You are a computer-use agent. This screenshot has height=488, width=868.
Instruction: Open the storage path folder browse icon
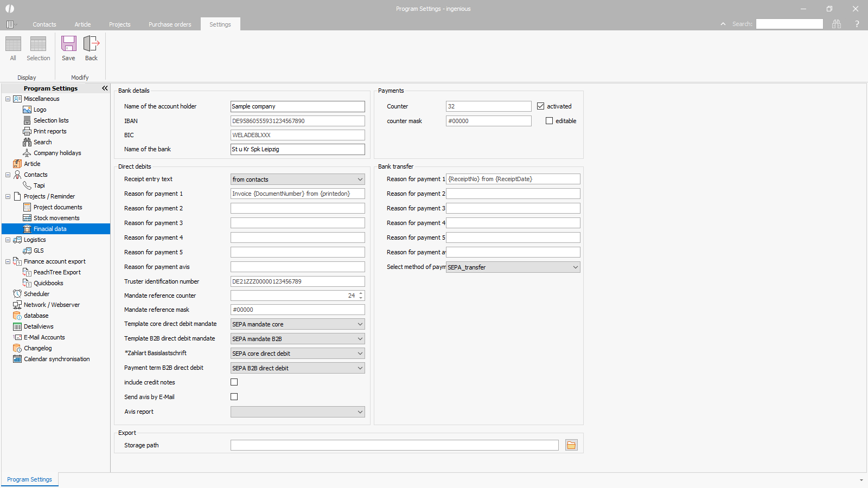coord(571,445)
